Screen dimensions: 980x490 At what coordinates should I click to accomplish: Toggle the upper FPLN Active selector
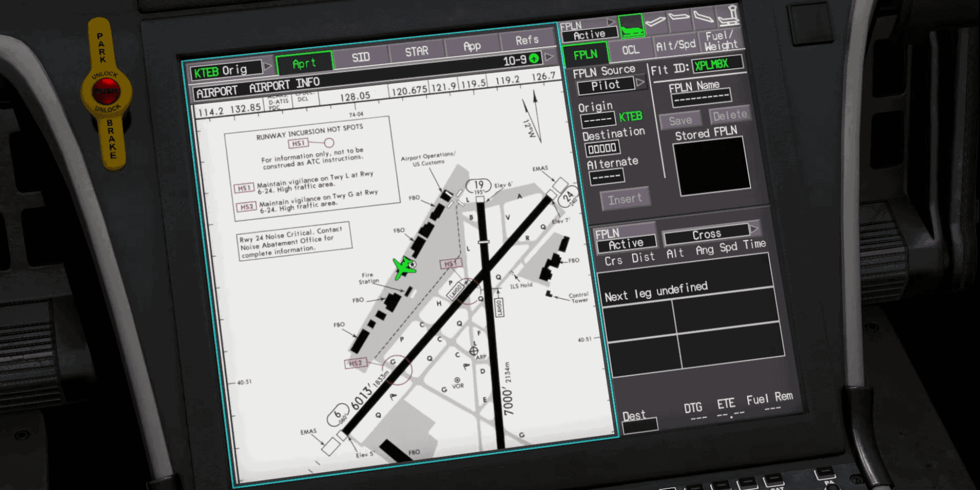click(x=589, y=34)
